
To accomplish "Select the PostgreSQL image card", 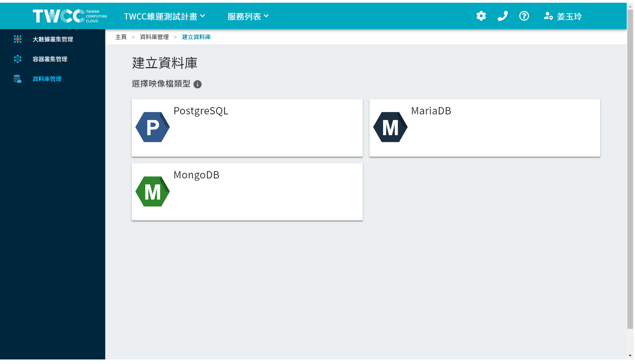I will 247,128.
